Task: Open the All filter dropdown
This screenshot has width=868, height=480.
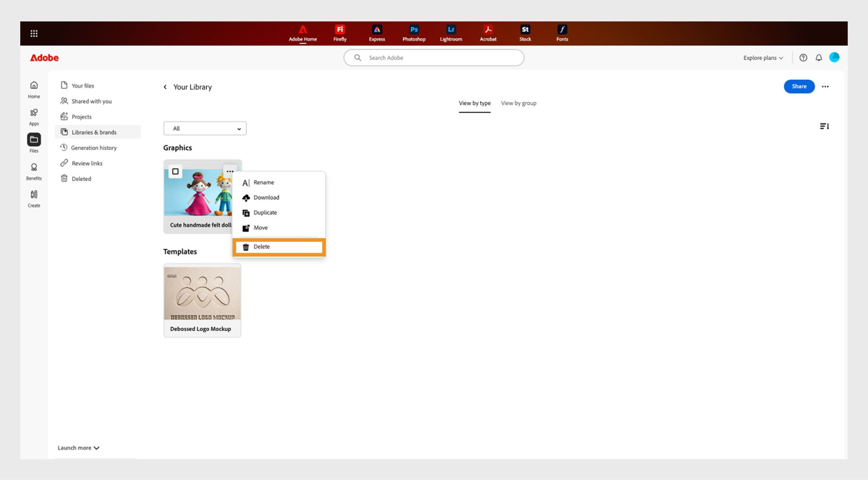Action: click(204, 128)
